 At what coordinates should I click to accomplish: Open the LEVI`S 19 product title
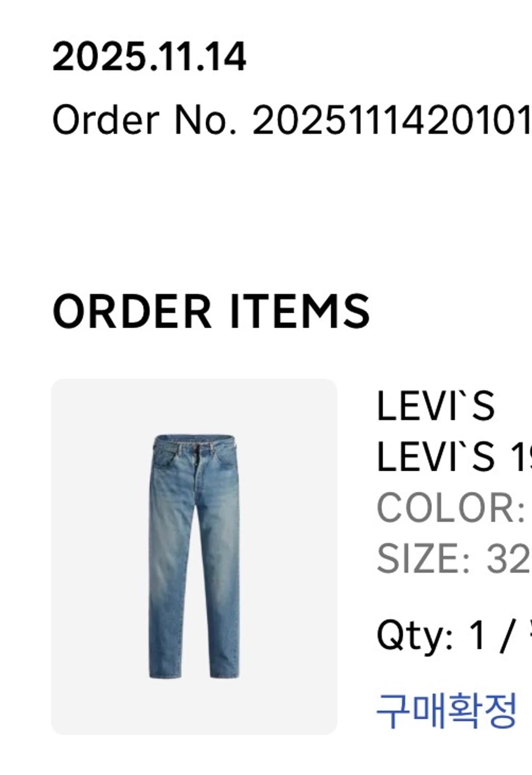click(x=454, y=457)
